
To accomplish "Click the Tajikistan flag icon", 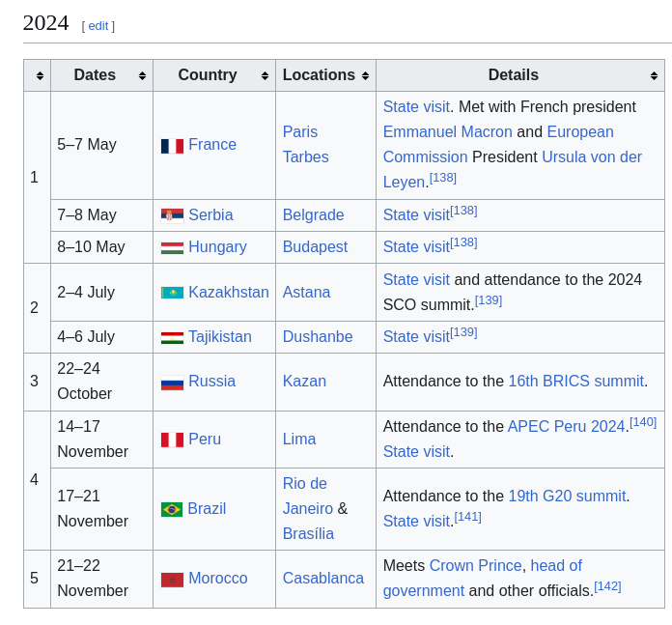I will 172,337.
